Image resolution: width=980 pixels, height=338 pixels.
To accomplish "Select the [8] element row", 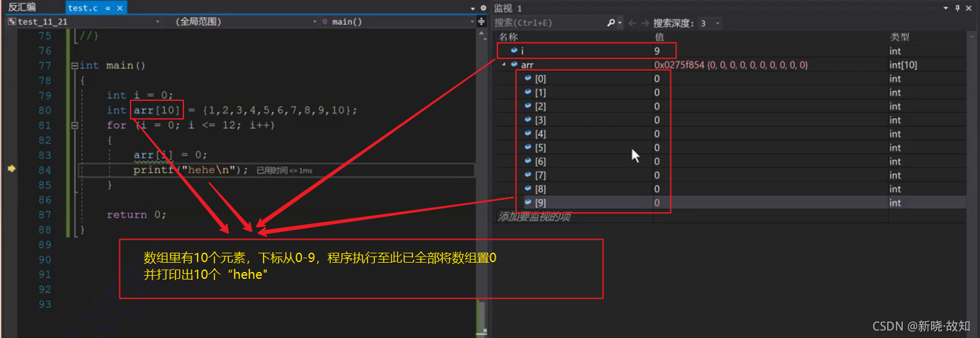I will pos(731,189).
